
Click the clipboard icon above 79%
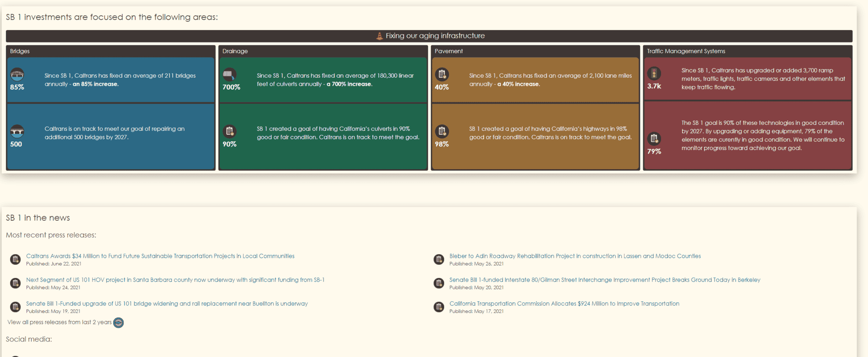(654, 139)
